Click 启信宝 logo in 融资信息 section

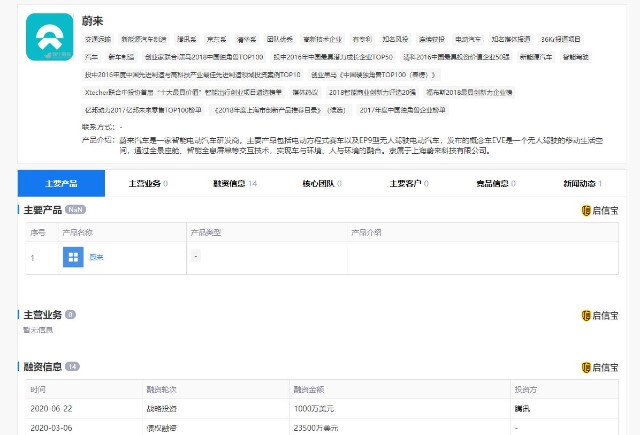point(600,367)
